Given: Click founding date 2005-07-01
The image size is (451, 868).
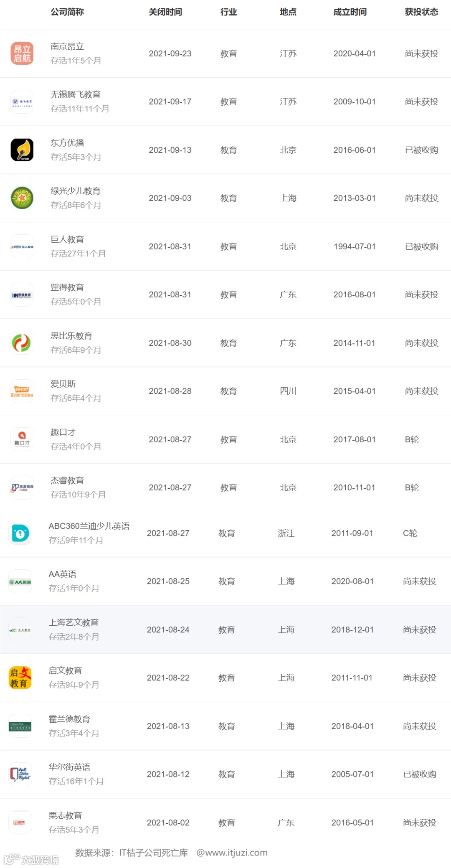Looking at the screenshot, I should coord(352,774).
